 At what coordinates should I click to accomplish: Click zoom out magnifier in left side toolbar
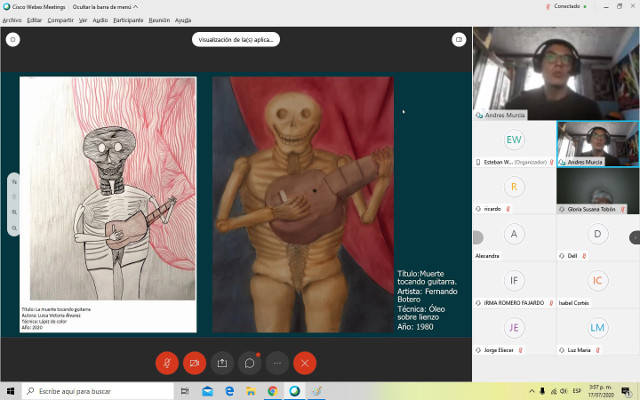[14, 228]
